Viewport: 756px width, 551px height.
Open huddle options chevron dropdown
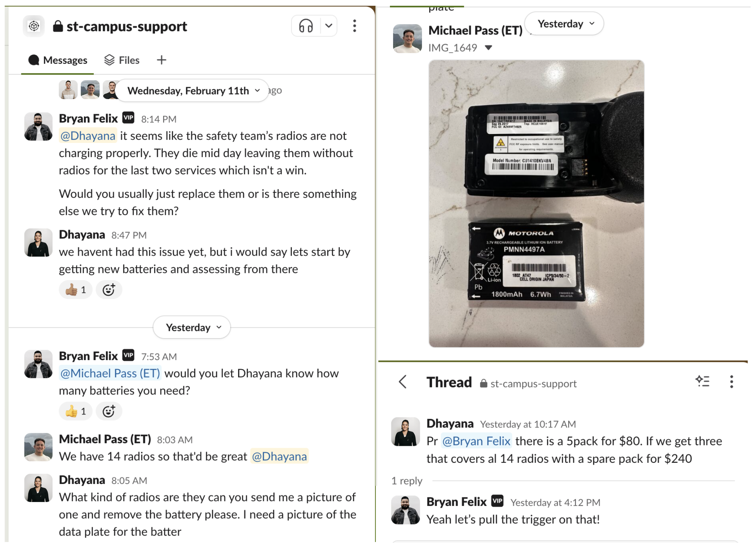[329, 26]
